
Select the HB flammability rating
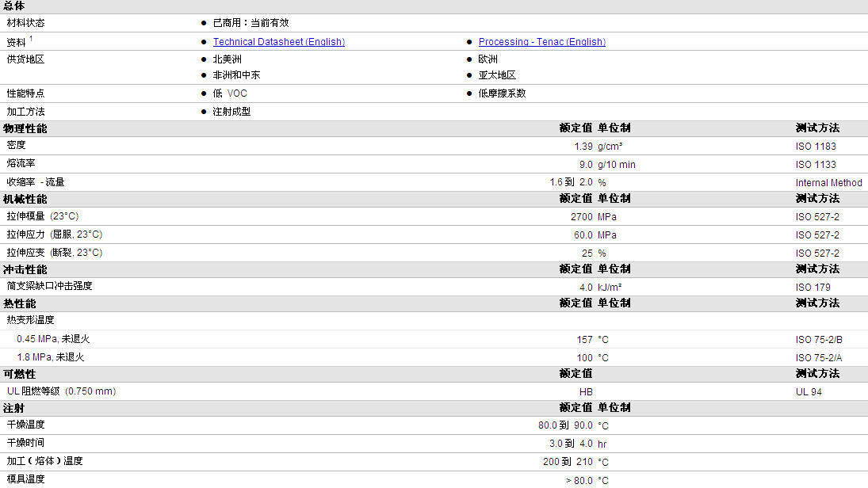(x=586, y=391)
